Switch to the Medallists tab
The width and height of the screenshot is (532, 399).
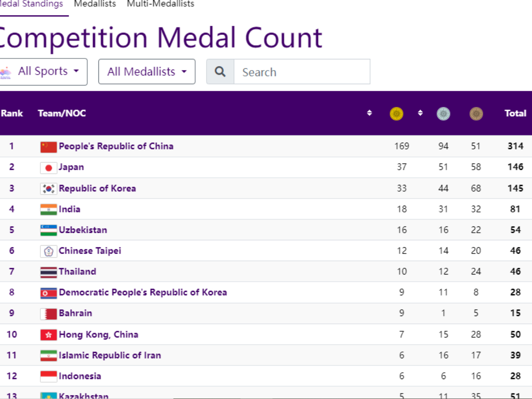point(94,4)
